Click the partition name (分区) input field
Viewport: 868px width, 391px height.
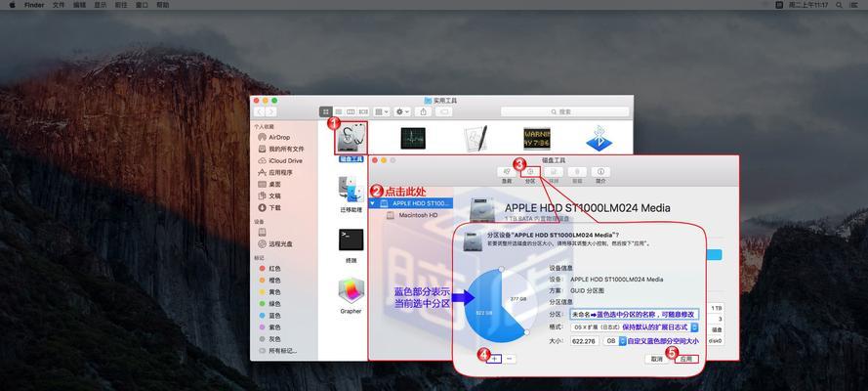click(635, 314)
